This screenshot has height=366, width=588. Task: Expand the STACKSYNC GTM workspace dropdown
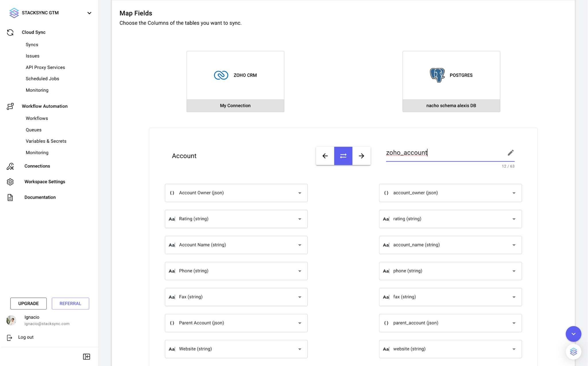click(89, 13)
